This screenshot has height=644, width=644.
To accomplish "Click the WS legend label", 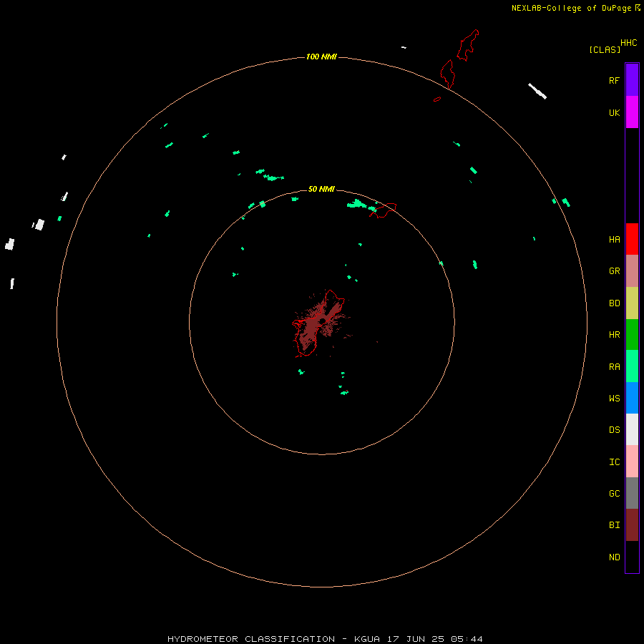I will (x=614, y=398).
